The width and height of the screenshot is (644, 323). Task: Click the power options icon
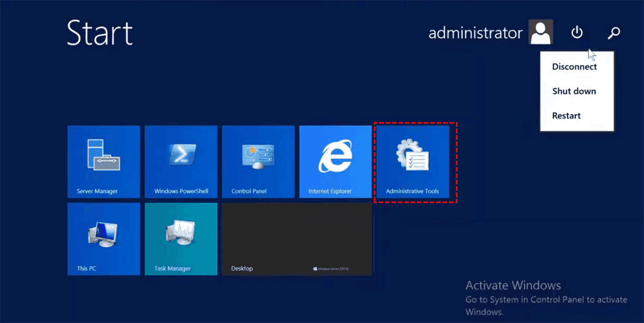(577, 33)
